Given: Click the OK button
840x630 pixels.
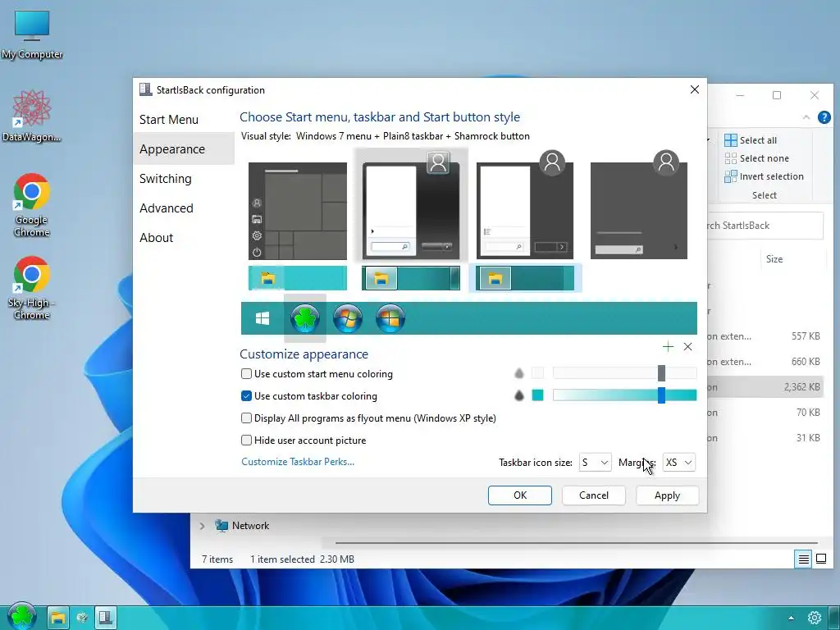Looking at the screenshot, I should pos(519,495).
